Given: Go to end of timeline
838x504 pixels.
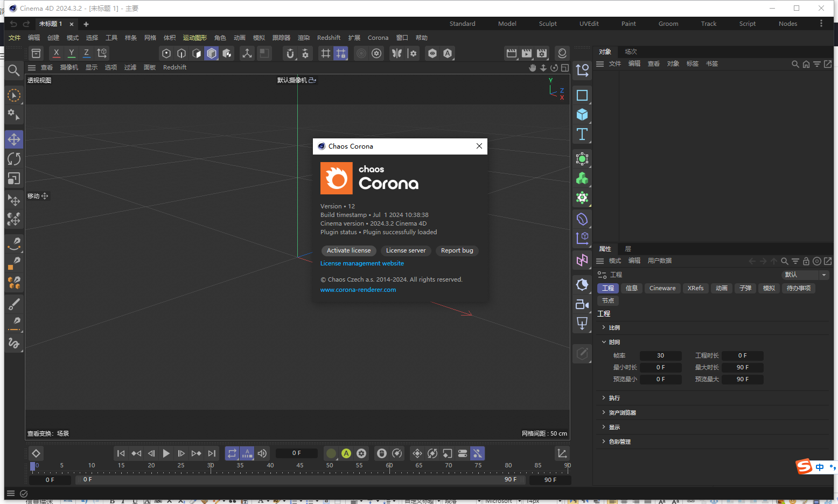Looking at the screenshot, I should [212, 453].
